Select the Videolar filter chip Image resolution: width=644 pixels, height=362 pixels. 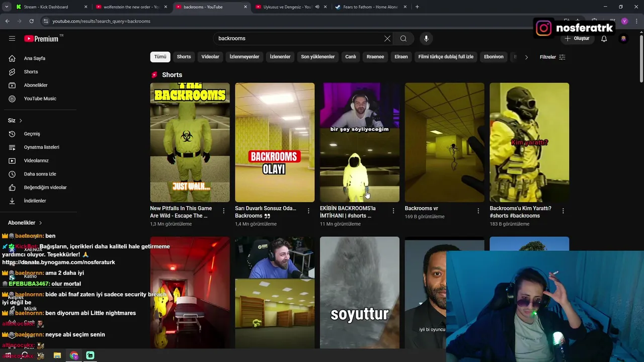[210, 57]
